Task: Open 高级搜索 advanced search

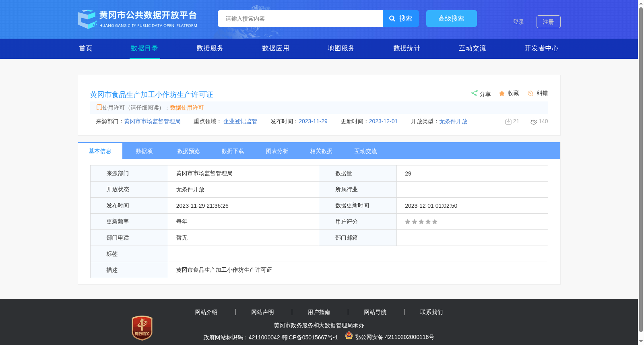Action: [452, 19]
